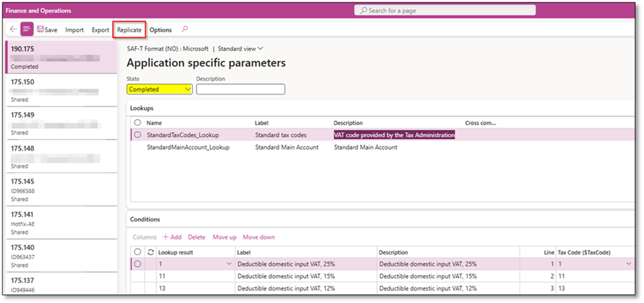Select the StandardTaxCodes_Lookup row selector circle
The image size is (644, 303).
(138, 135)
